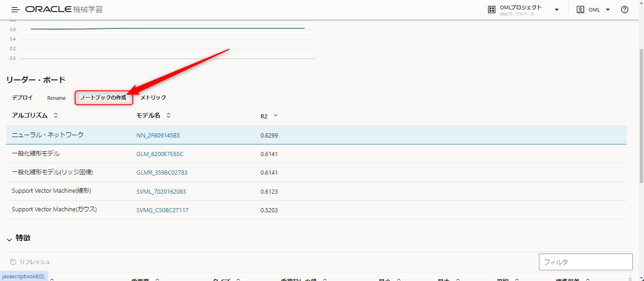Select the 一般化線形モデル row
The image size is (644, 281).
click(x=316, y=154)
